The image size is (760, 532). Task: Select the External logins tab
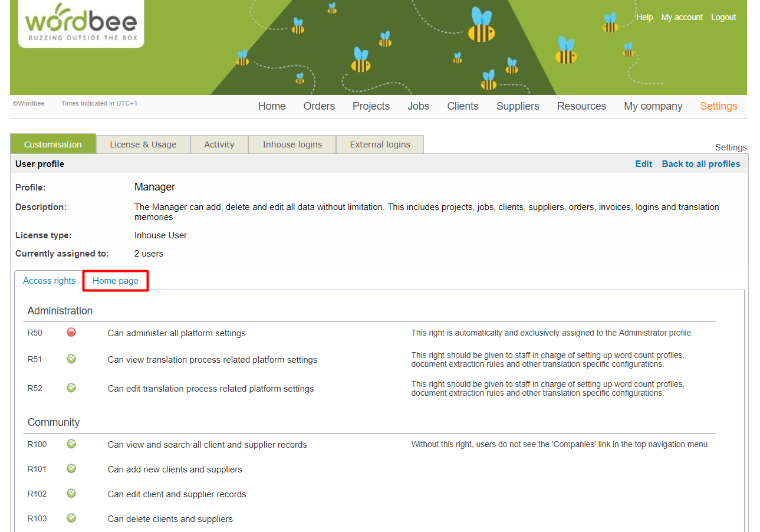pyautogui.click(x=380, y=145)
